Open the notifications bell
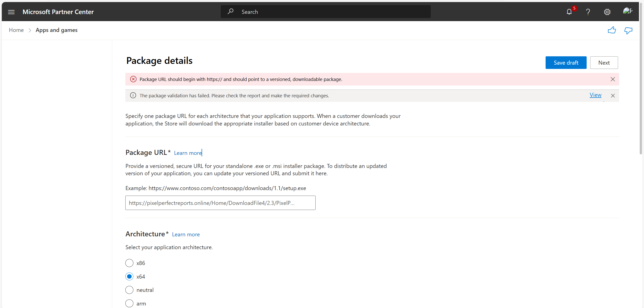644x308 pixels. [x=569, y=12]
